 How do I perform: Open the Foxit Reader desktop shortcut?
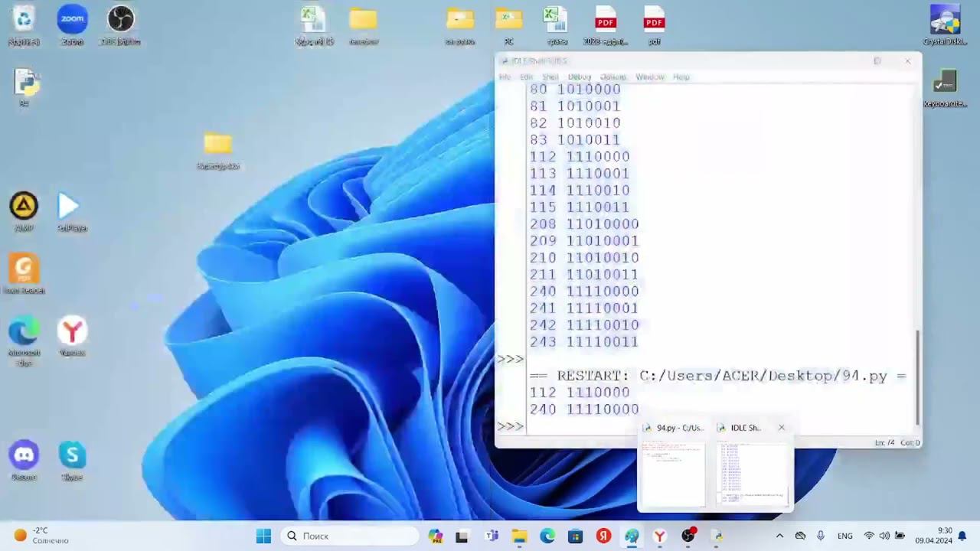coord(24,275)
